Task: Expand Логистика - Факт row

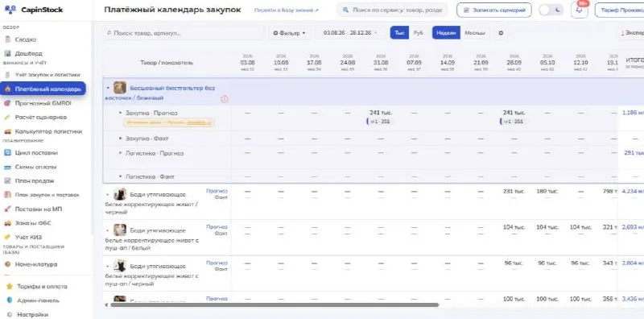Action: tap(120, 176)
